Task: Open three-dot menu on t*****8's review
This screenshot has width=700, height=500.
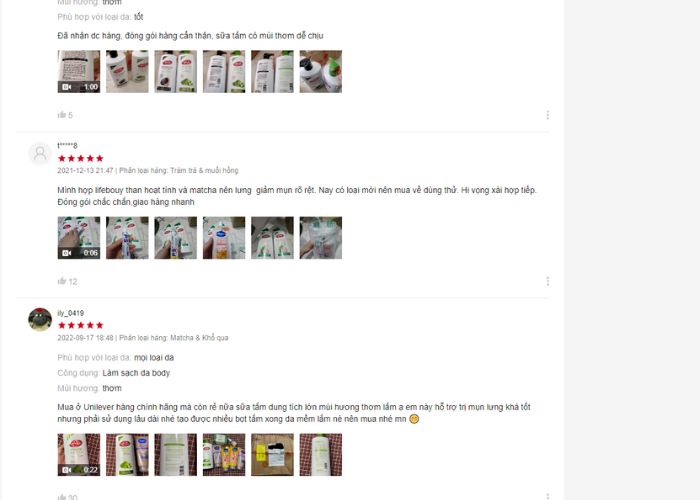Action: tap(547, 281)
